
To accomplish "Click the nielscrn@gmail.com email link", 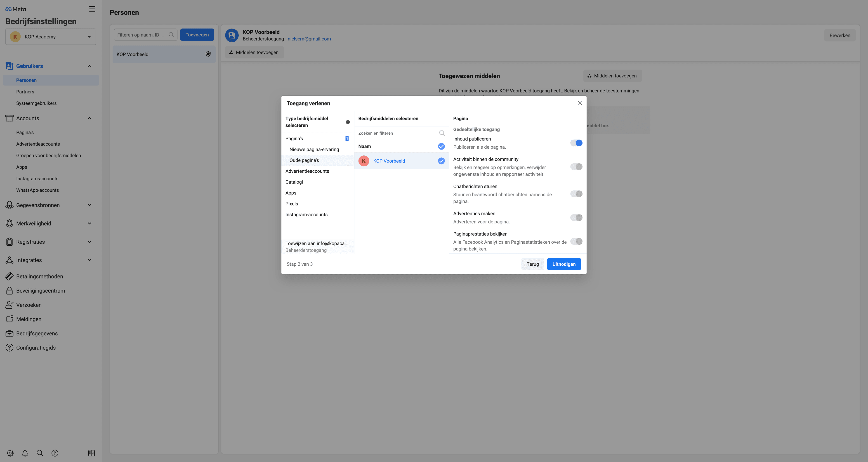I will click(x=309, y=39).
